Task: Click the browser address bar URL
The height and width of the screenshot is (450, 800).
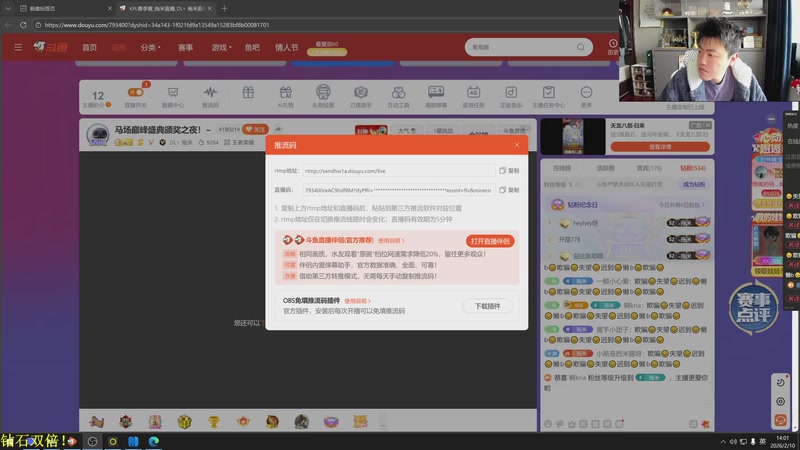Action: [157, 24]
